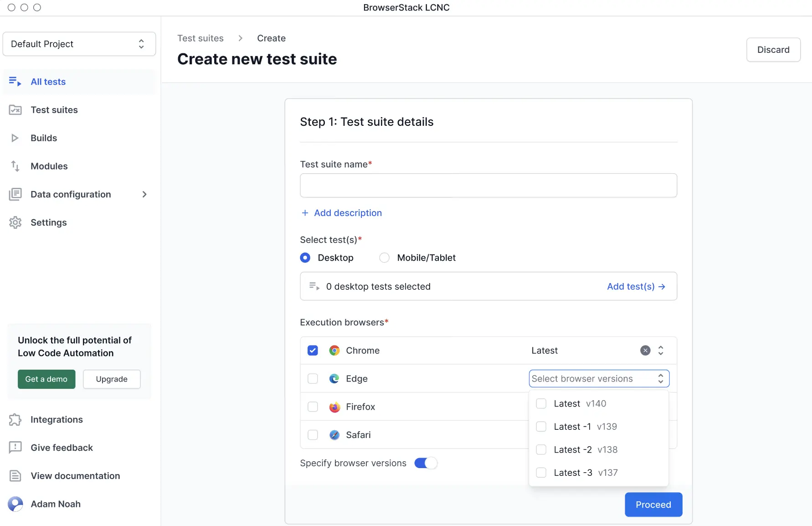This screenshot has height=526, width=812.
Task: Clear the Chrome Latest version selection
Action: coord(645,351)
